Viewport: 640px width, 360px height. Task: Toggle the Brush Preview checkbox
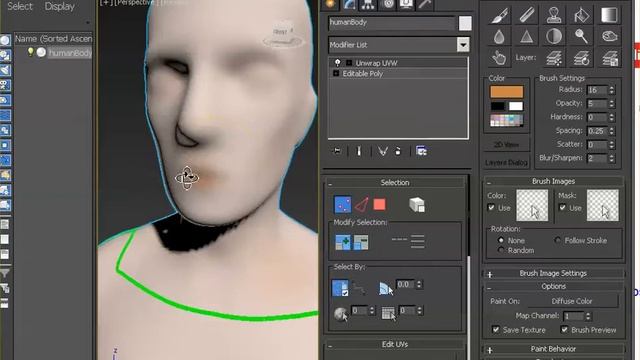[564, 329]
